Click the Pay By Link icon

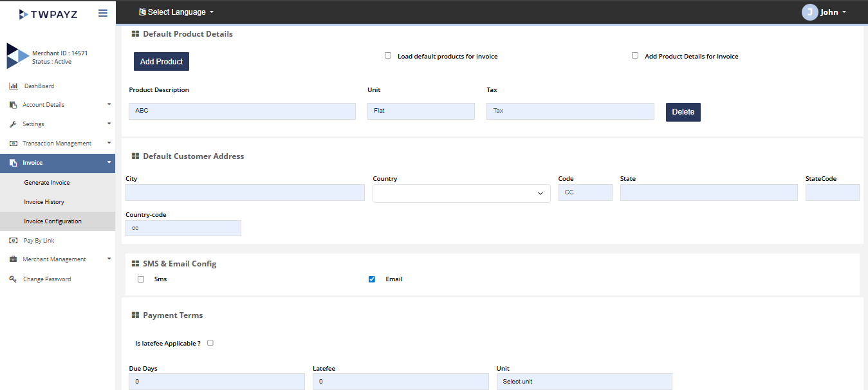pos(13,240)
